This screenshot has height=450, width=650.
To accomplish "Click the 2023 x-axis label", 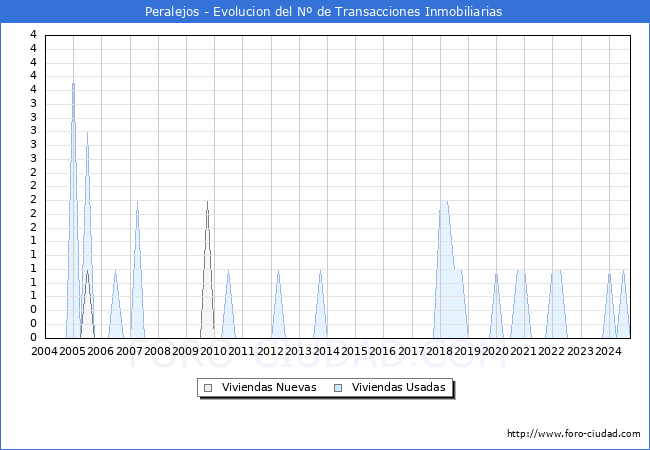I will tap(580, 351).
